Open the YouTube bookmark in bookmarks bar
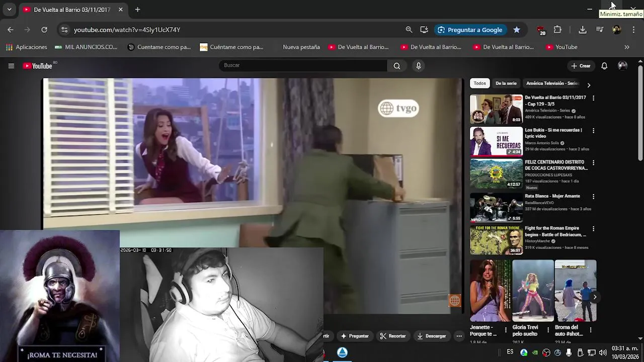The height and width of the screenshot is (362, 644). click(x=561, y=47)
